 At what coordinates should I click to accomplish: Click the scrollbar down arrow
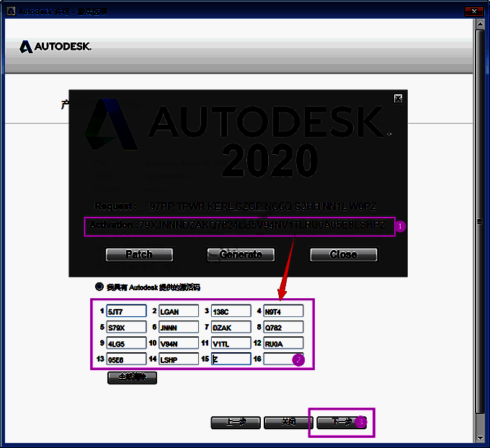coord(481,437)
